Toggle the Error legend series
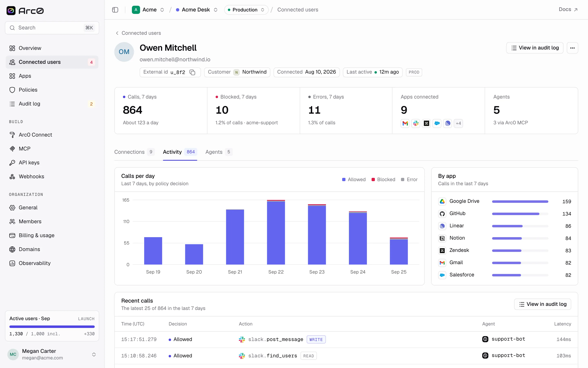588x368 pixels. (x=409, y=180)
